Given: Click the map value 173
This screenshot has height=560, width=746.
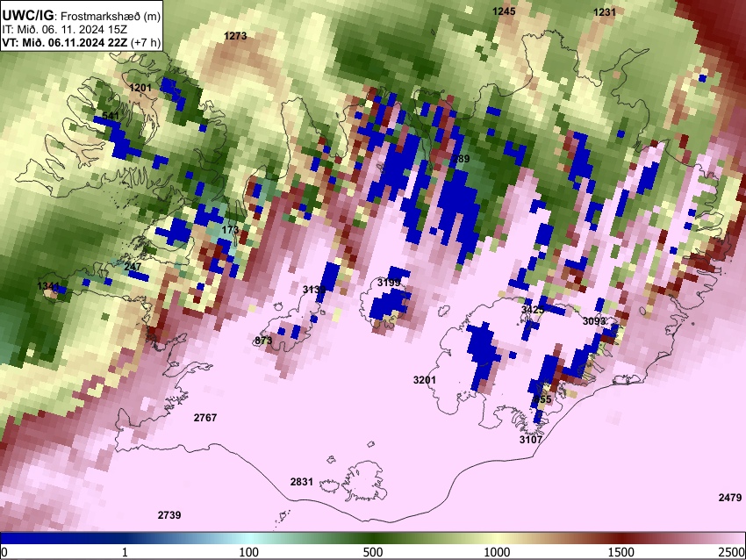Looking at the screenshot, I should click(x=230, y=230).
